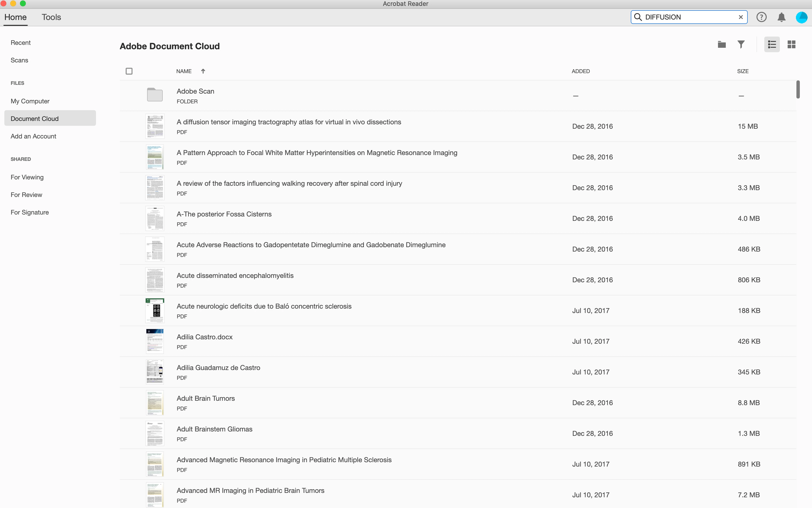The image size is (812, 508).
Task: Tick the select-all checkbox in header
Action: [x=129, y=71]
